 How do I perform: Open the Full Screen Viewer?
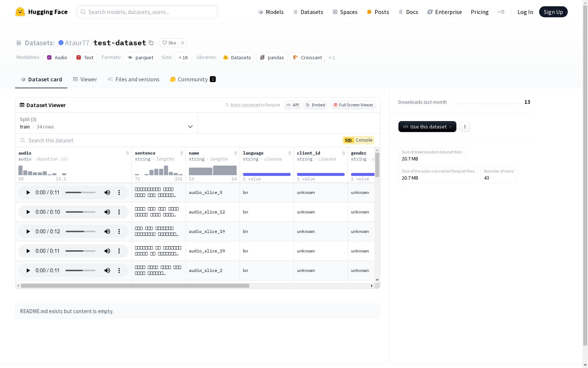tap(353, 105)
